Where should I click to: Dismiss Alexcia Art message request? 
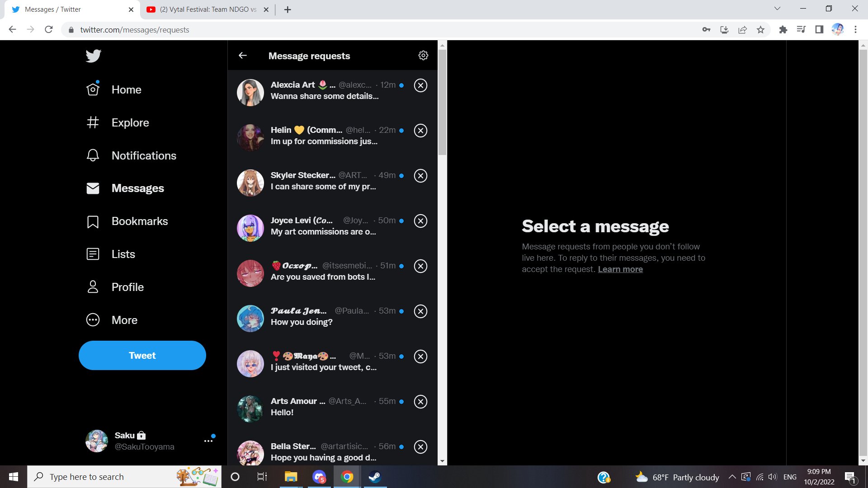click(420, 85)
